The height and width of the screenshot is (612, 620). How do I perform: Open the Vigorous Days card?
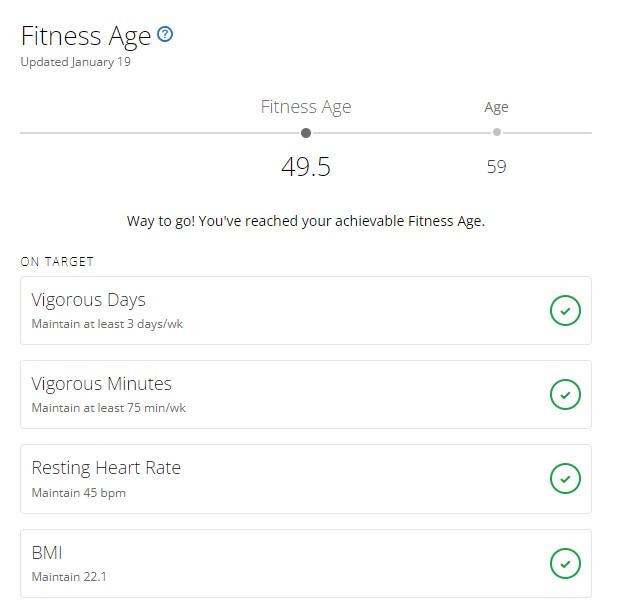pos(306,310)
